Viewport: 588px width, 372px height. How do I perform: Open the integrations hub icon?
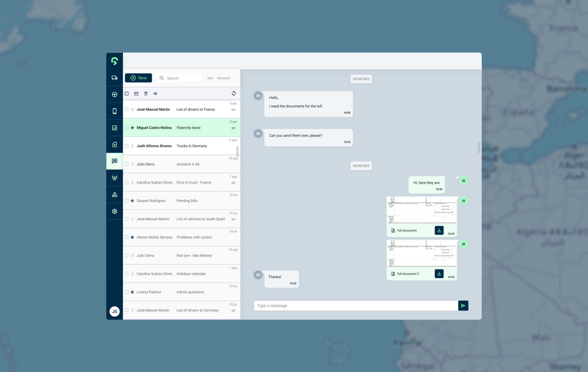[114, 195]
